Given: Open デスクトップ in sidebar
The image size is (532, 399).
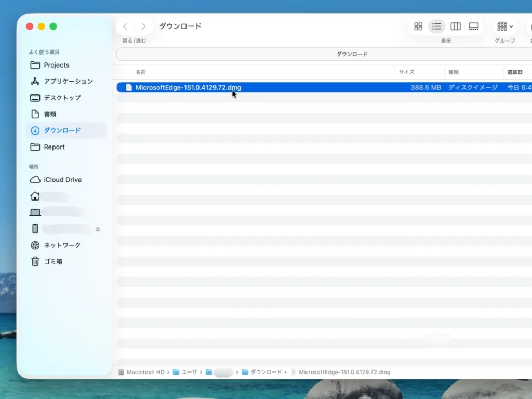Looking at the screenshot, I should point(66,98).
